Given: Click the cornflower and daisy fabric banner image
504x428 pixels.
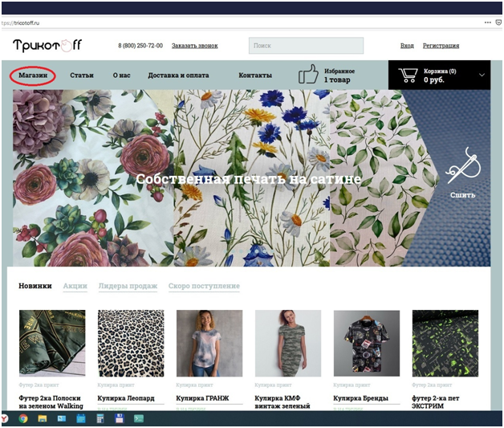Looking at the screenshot, I should click(252, 177).
